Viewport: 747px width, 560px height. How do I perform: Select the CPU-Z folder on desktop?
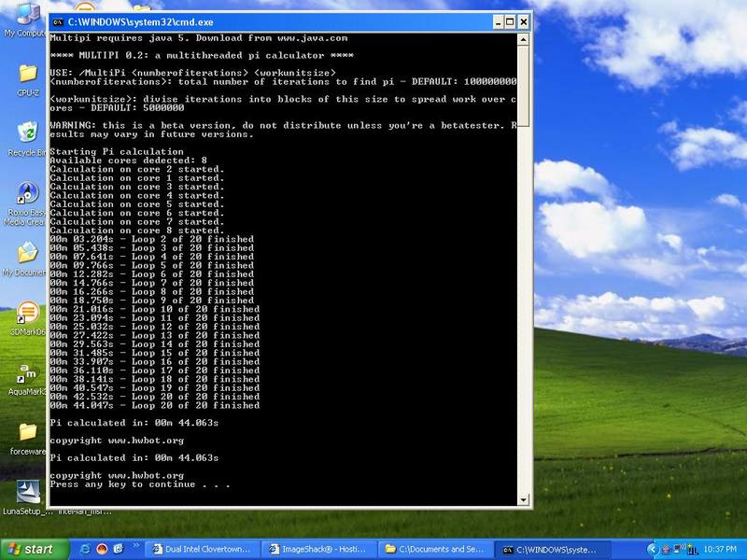click(28, 80)
